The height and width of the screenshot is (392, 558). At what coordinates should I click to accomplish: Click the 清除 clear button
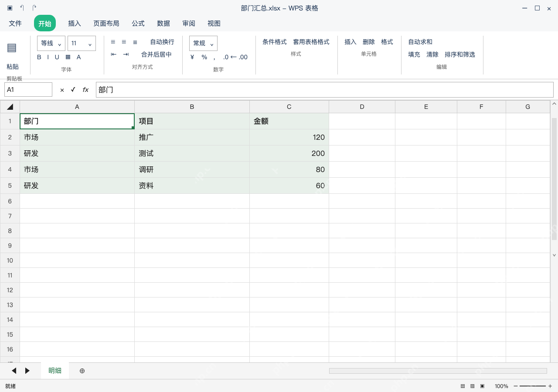432,54
